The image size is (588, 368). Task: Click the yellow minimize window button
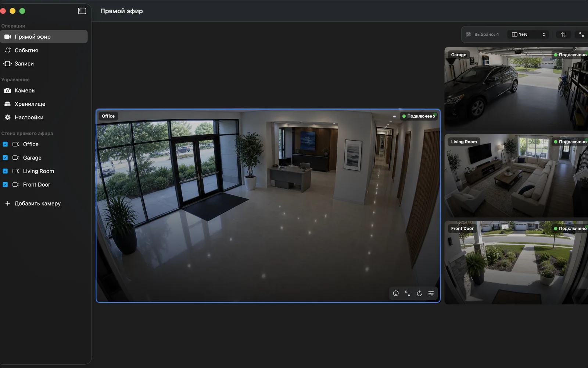[x=12, y=11]
